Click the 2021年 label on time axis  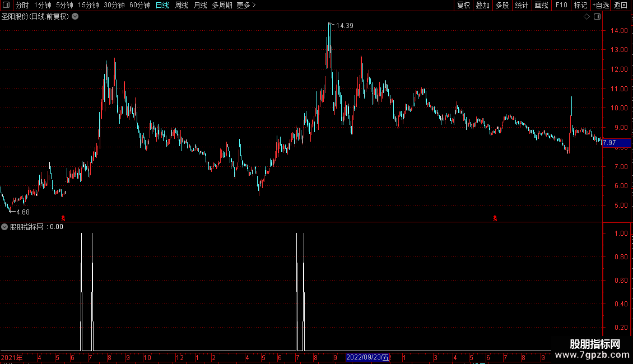click(x=12, y=357)
